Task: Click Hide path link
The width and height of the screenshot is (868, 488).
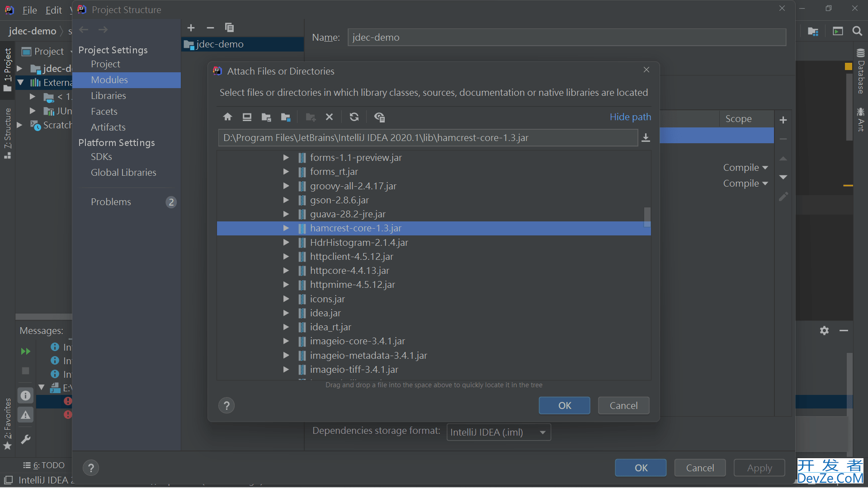Action: tap(630, 117)
